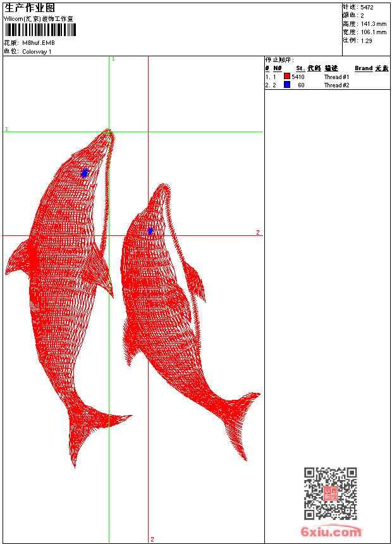
Task: Select the Thread #2 row text
Action: 336,85
